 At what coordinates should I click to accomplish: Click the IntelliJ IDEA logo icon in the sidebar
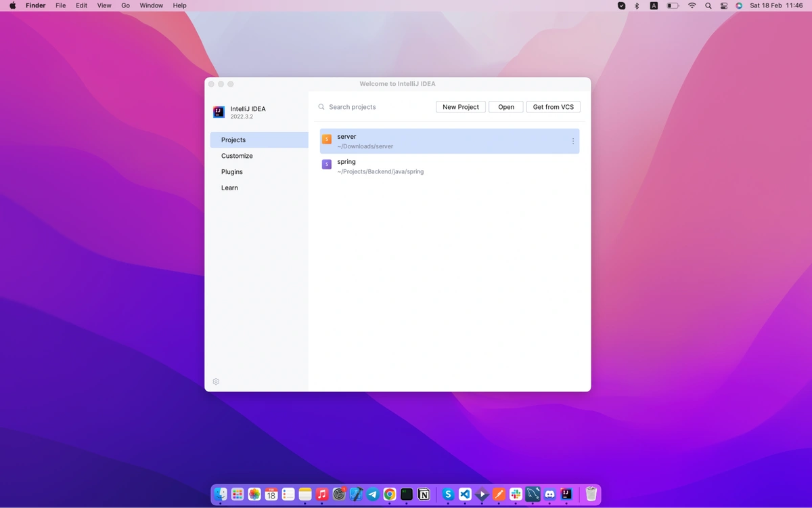tap(219, 112)
